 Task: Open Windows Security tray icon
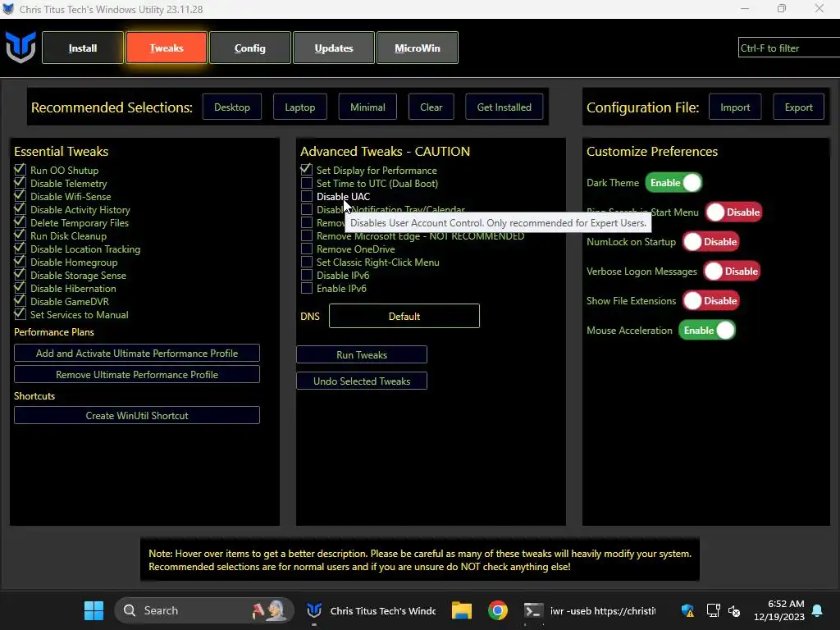687,610
